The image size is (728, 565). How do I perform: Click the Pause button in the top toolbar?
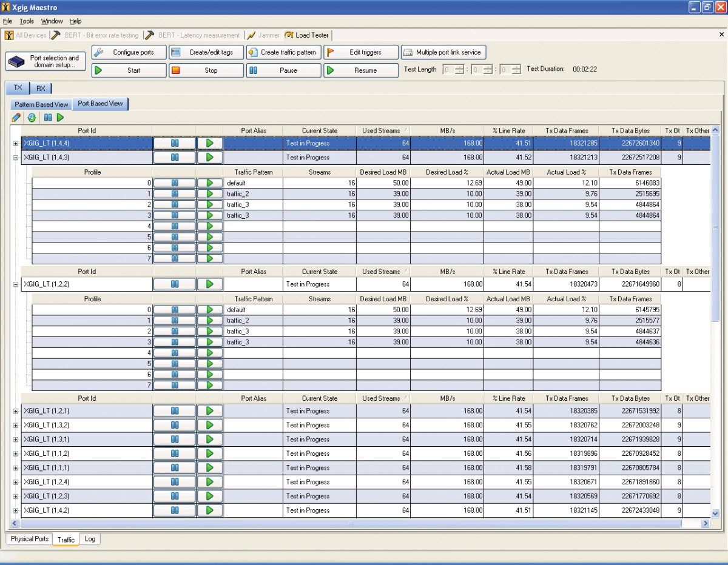coord(283,70)
